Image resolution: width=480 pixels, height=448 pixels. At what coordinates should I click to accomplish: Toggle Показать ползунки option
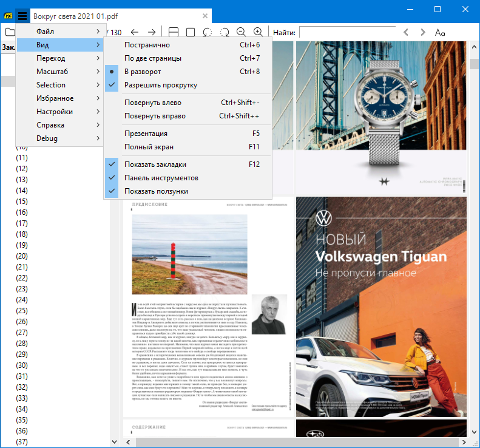[x=188, y=191]
